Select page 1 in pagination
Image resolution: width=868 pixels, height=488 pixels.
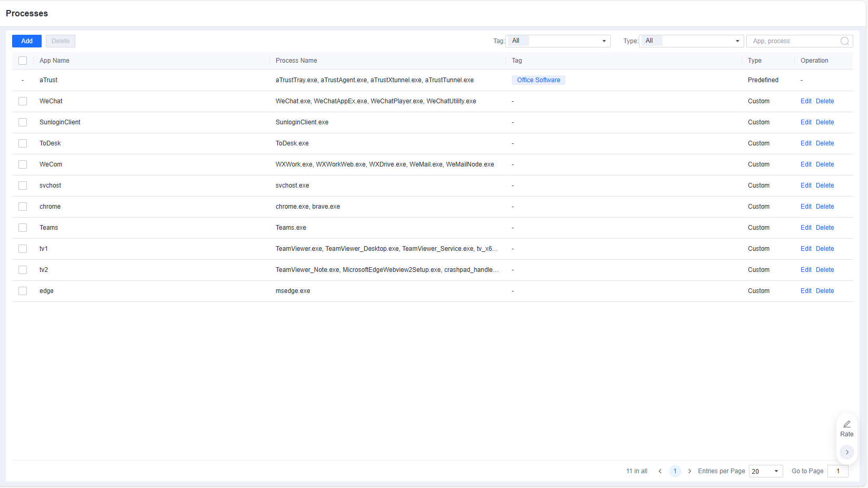point(675,471)
